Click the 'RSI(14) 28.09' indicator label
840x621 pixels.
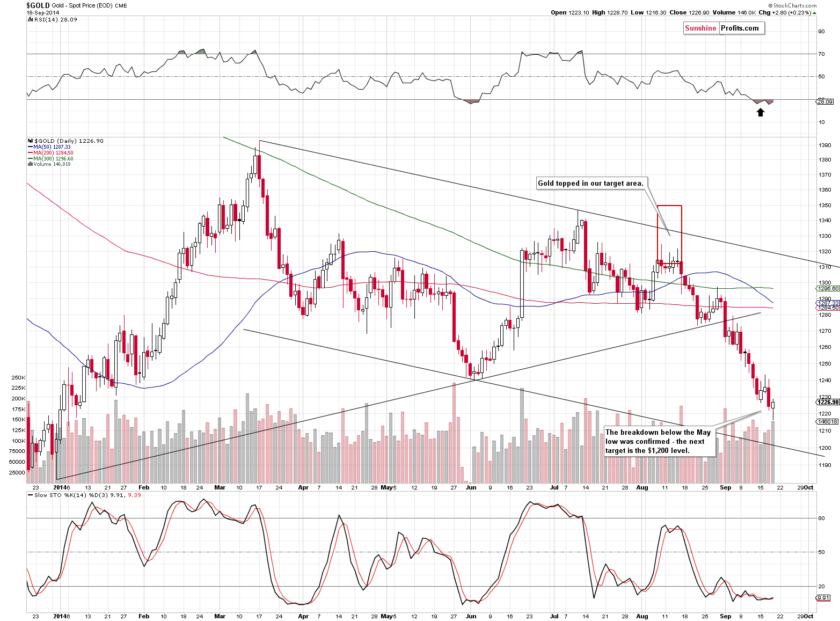tap(55, 19)
